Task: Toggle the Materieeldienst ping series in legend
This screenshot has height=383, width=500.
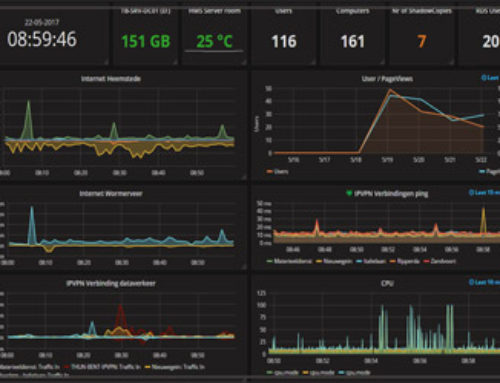Action: pyautogui.click(x=293, y=261)
